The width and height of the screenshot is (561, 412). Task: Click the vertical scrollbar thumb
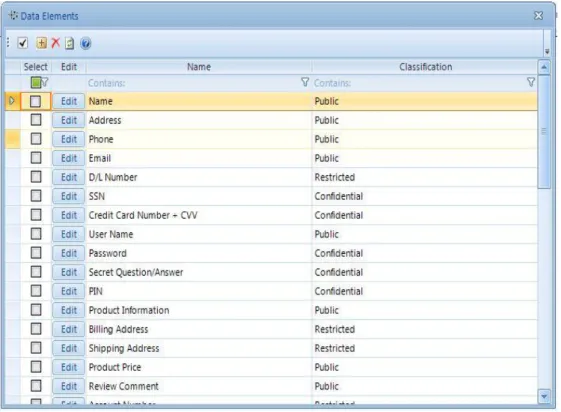pyautogui.click(x=544, y=131)
